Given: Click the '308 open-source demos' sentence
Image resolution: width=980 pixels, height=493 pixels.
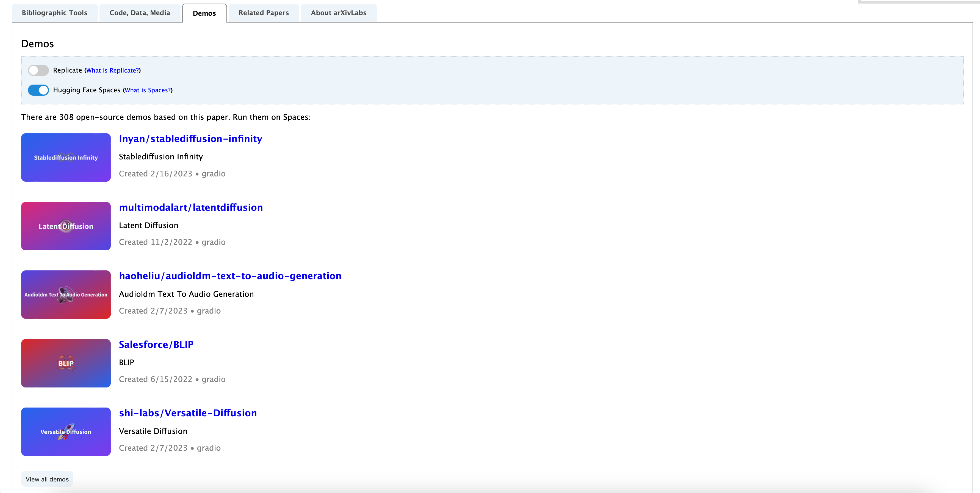Looking at the screenshot, I should click(x=166, y=117).
